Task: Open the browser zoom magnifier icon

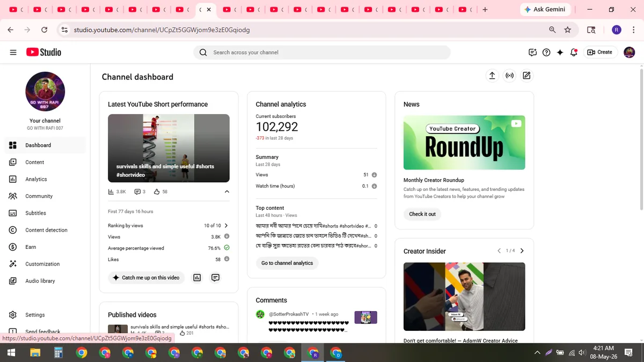Action: pyautogui.click(x=552, y=30)
